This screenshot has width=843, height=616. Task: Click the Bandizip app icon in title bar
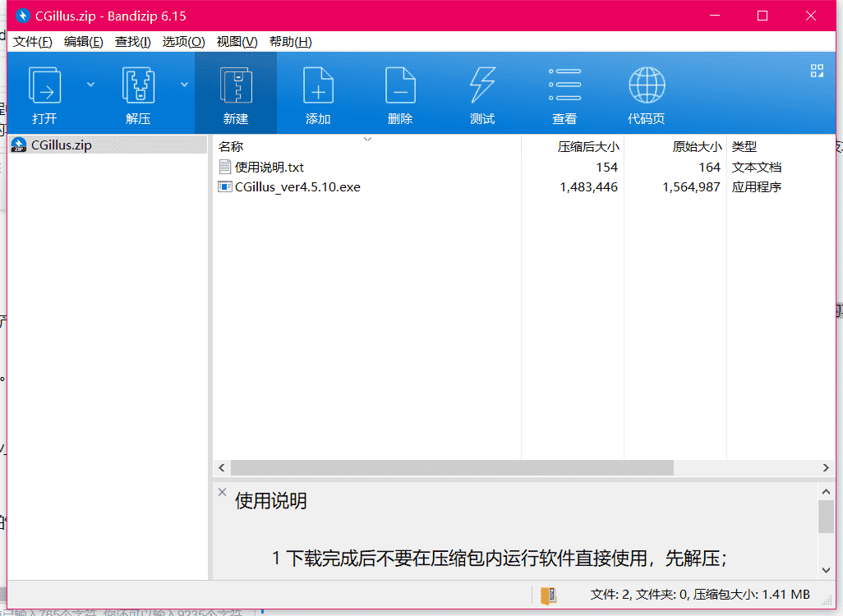click(22, 16)
